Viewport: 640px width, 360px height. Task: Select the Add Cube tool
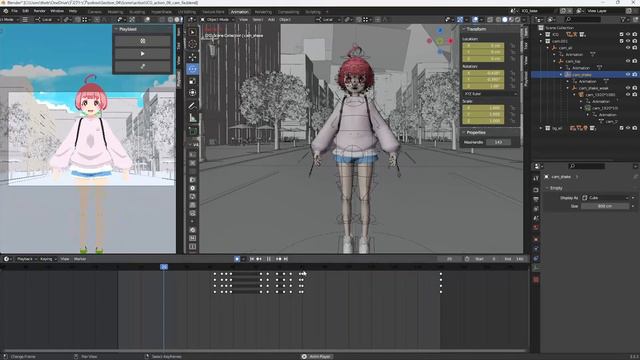click(x=192, y=131)
